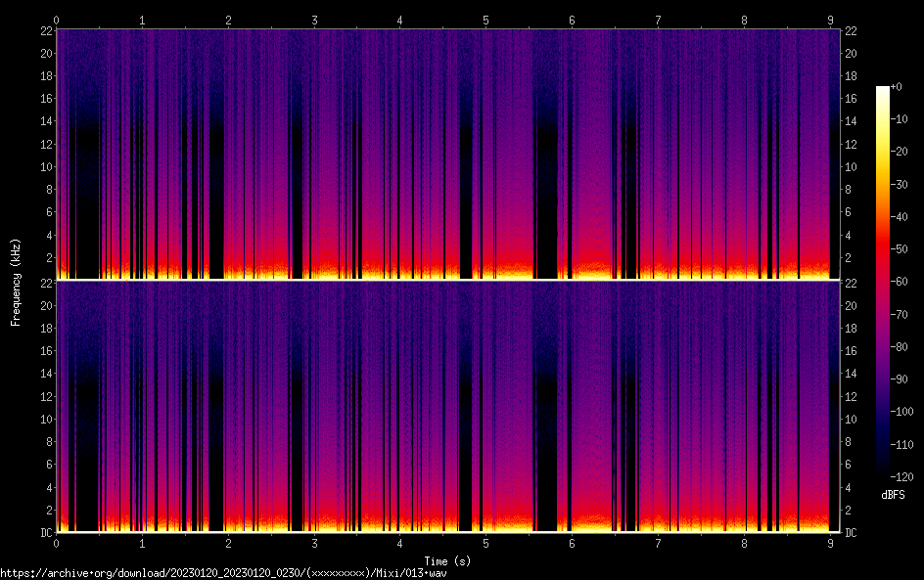This screenshot has width=924, height=580.
Task: Click the 5 second tick on the top time axis
Action: [486, 20]
